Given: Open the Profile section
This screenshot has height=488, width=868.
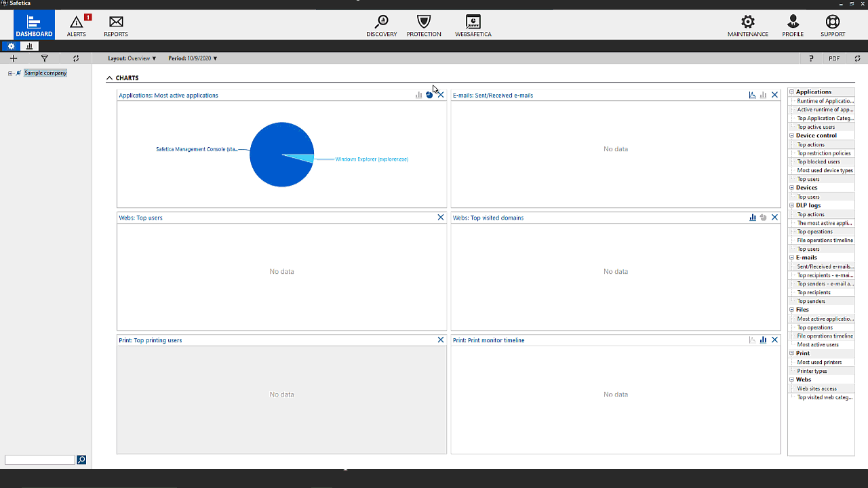Looking at the screenshot, I should (792, 25).
